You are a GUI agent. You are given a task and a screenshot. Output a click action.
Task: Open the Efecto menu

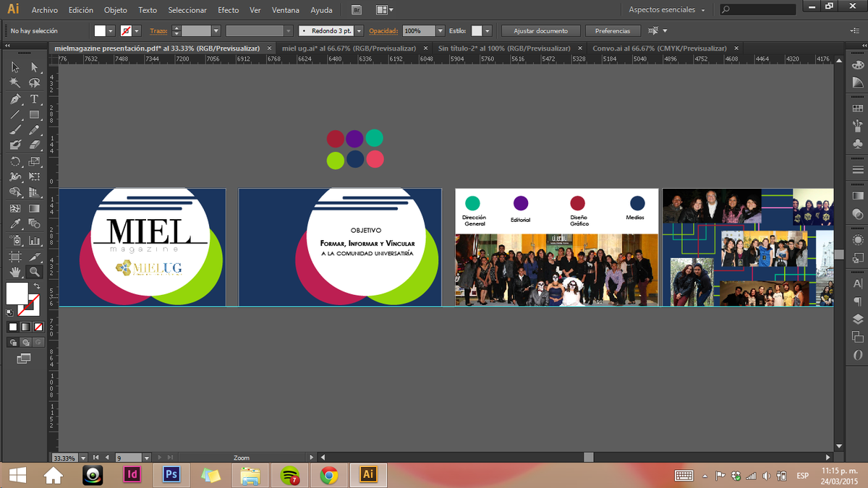[x=228, y=10]
